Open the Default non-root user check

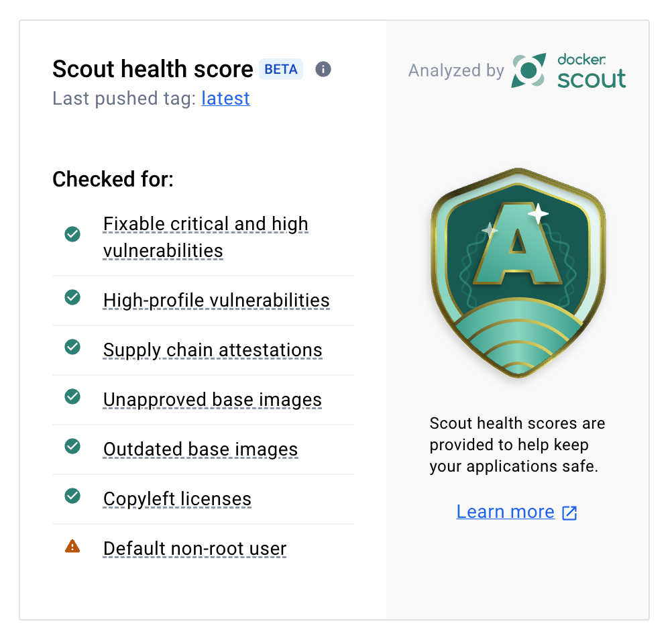pyautogui.click(x=194, y=548)
